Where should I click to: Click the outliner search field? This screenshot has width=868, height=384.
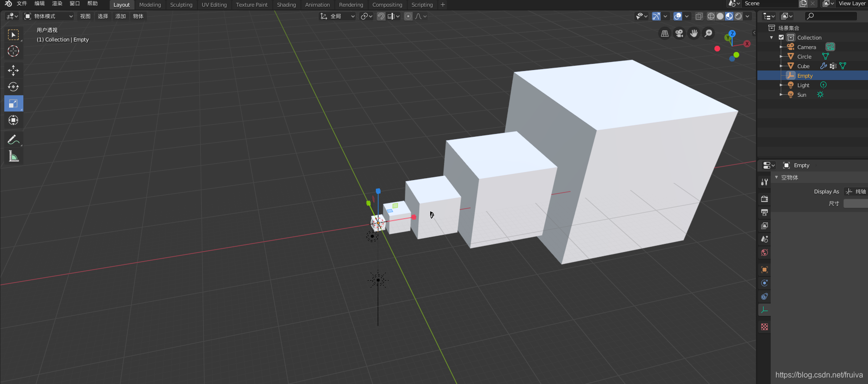(x=830, y=16)
